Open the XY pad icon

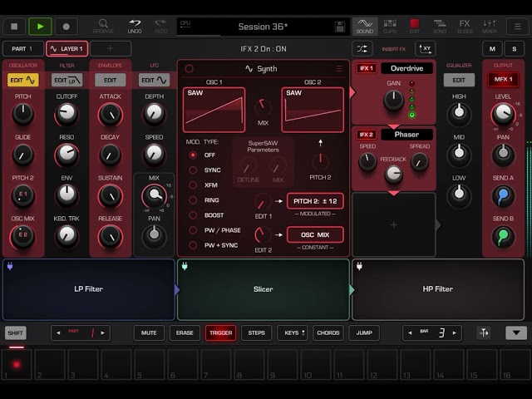(x=426, y=49)
